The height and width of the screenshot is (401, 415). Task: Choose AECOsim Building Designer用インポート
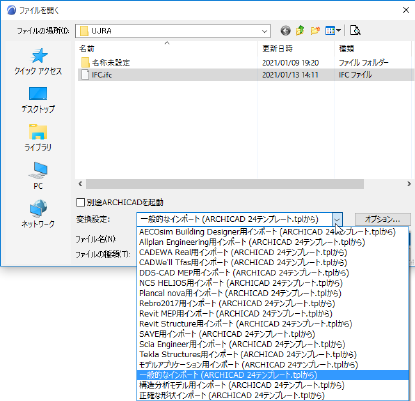(x=273, y=232)
